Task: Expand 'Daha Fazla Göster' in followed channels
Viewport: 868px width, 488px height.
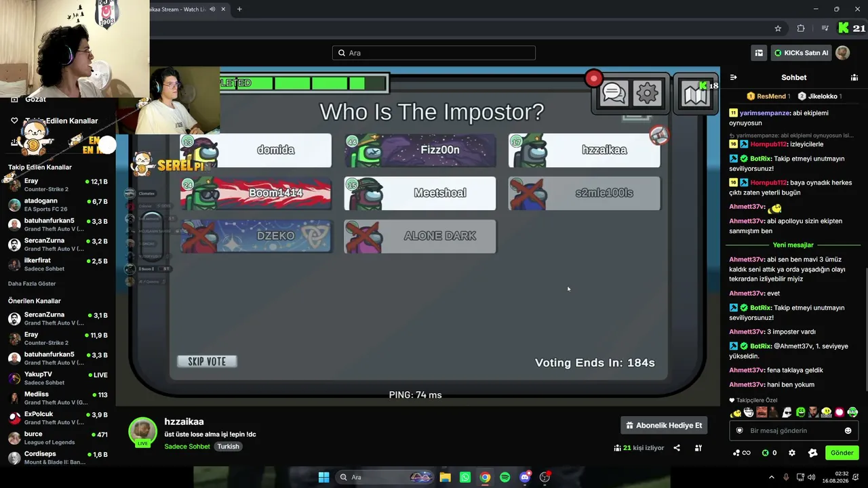Action: 32,283
